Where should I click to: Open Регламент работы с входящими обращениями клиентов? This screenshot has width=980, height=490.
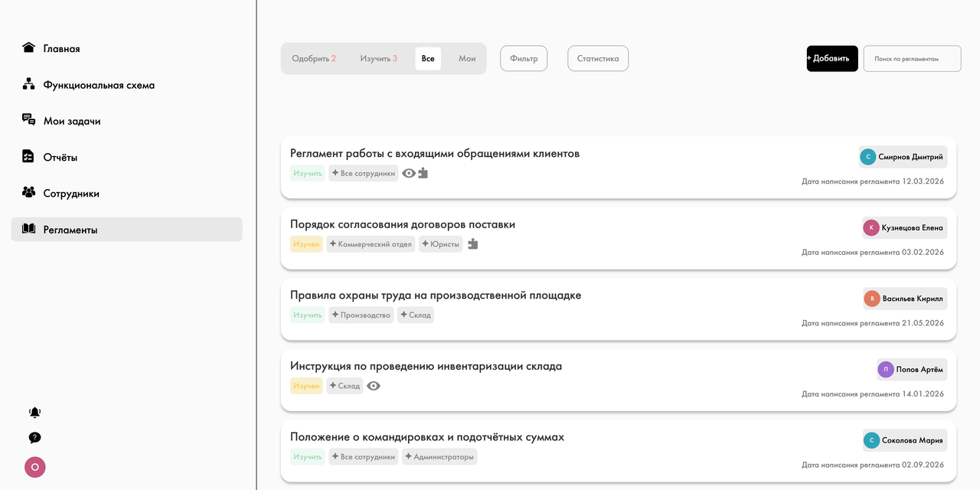point(435,153)
